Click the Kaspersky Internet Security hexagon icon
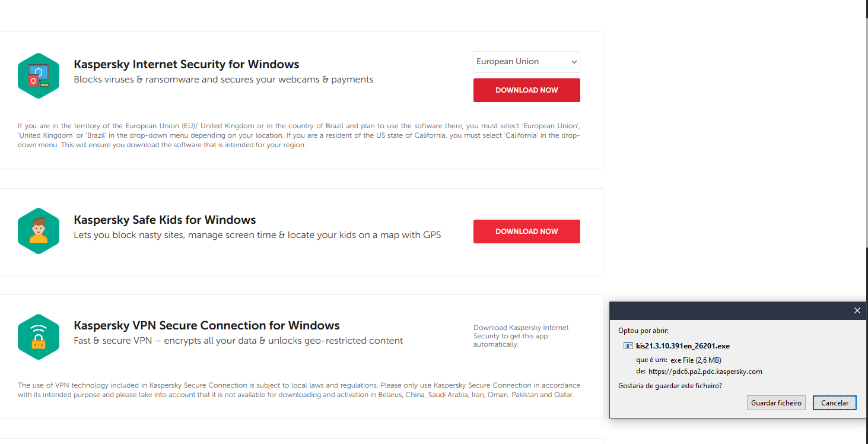 tap(39, 75)
